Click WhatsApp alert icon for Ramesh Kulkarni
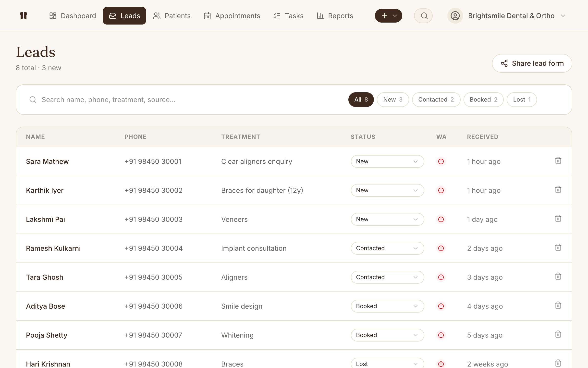Screen dimensions: 588x368 (441, 248)
